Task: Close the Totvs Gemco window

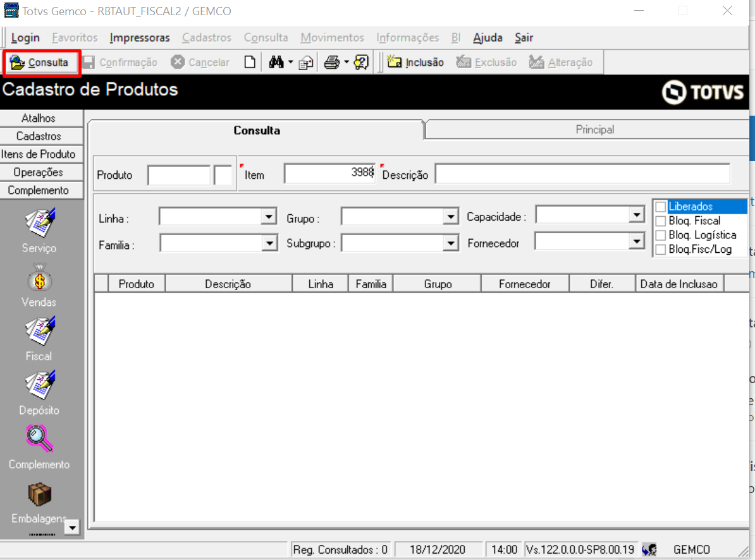Action: (727, 11)
